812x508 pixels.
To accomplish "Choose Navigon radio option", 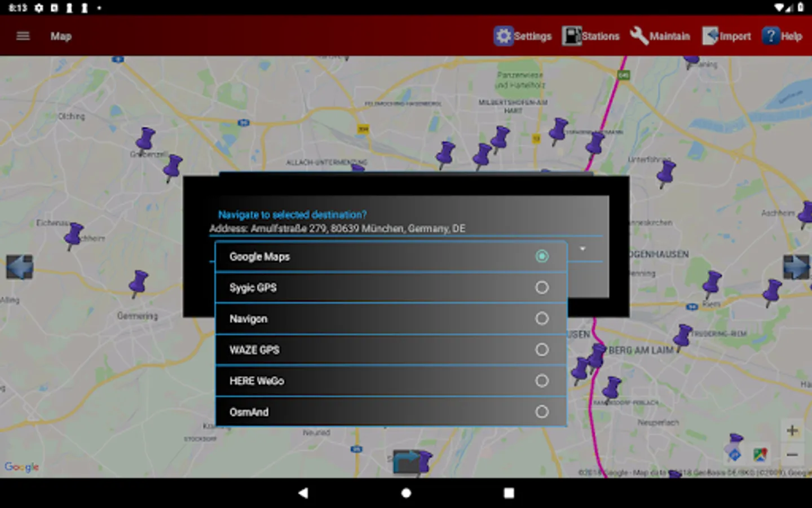I will pyautogui.click(x=542, y=318).
